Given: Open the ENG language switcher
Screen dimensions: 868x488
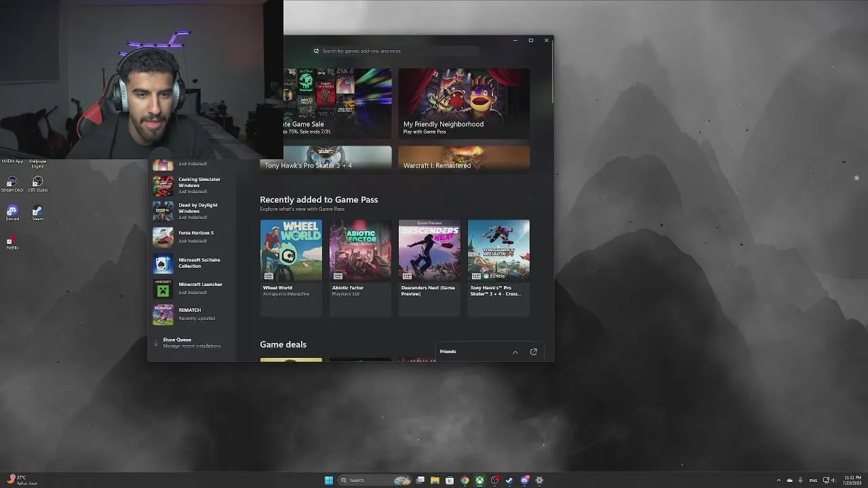Looking at the screenshot, I should point(813,480).
